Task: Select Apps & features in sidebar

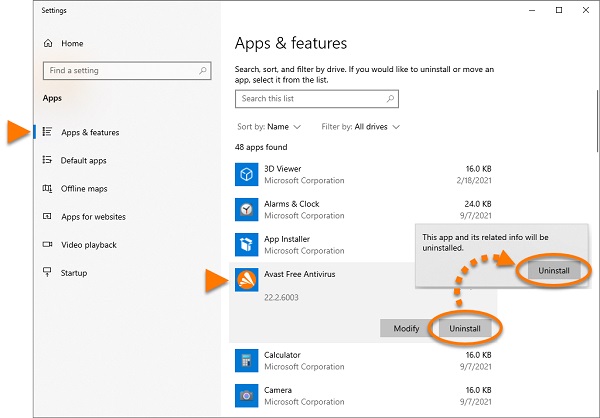Action: (x=90, y=132)
